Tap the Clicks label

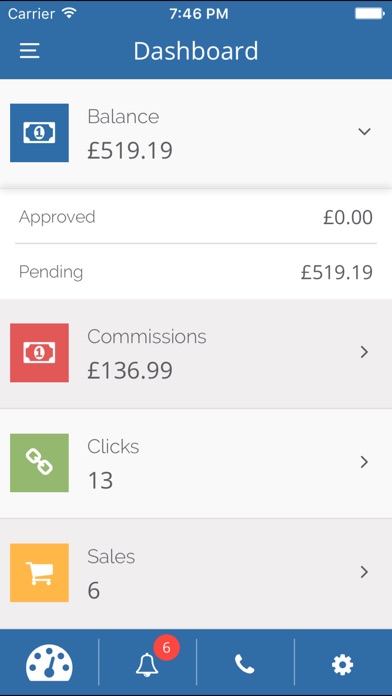point(113,447)
